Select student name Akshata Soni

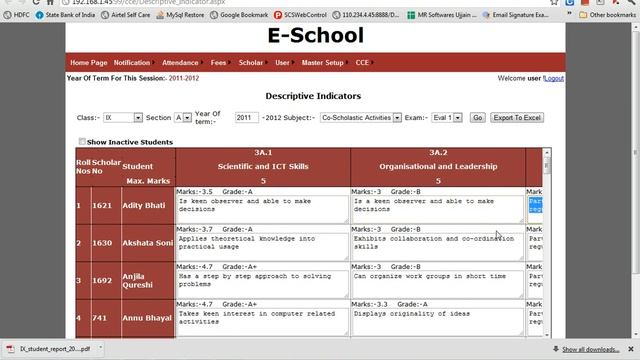click(x=148, y=243)
